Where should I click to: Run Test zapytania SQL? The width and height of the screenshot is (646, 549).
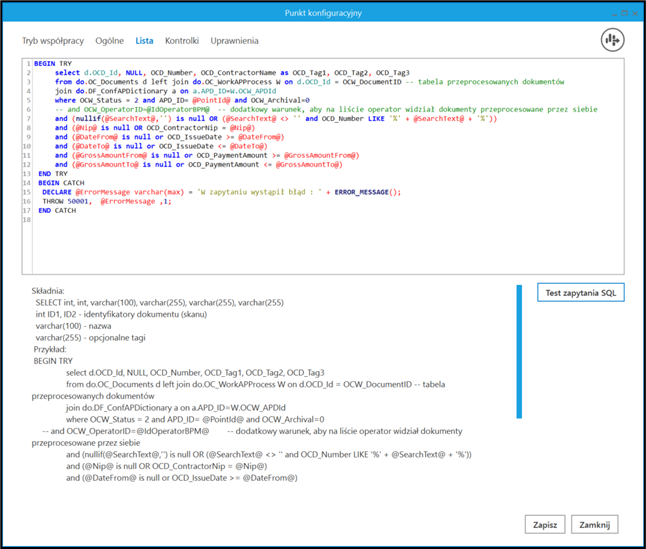pos(582,293)
